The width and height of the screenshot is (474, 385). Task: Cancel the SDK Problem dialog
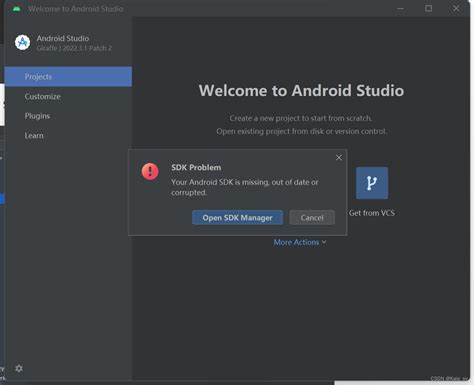312,218
